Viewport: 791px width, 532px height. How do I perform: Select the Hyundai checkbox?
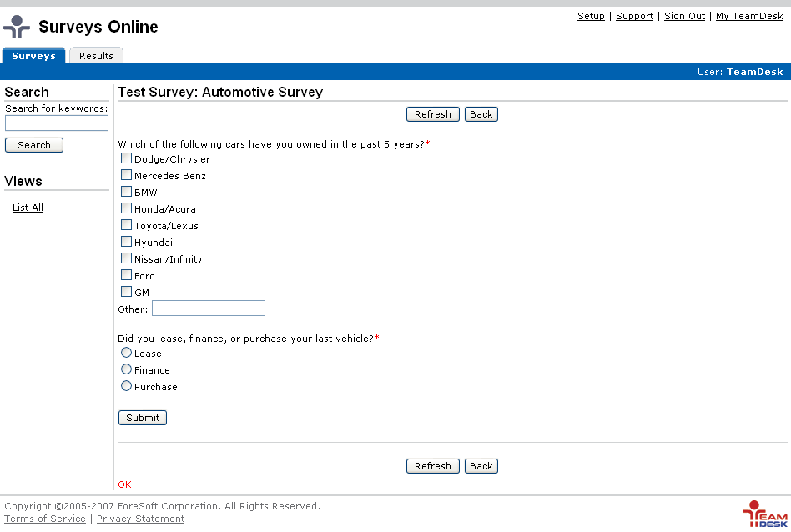pos(127,242)
